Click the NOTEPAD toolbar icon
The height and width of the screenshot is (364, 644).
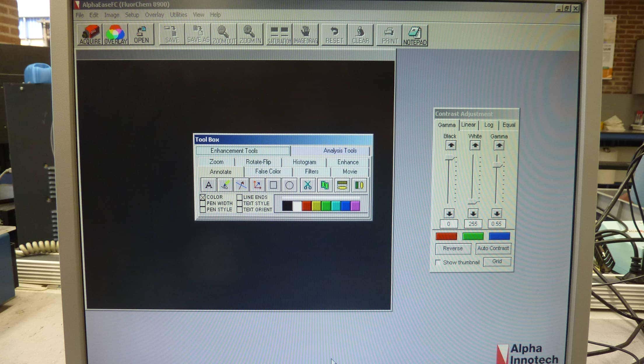pyautogui.click(x=415, y=35)
